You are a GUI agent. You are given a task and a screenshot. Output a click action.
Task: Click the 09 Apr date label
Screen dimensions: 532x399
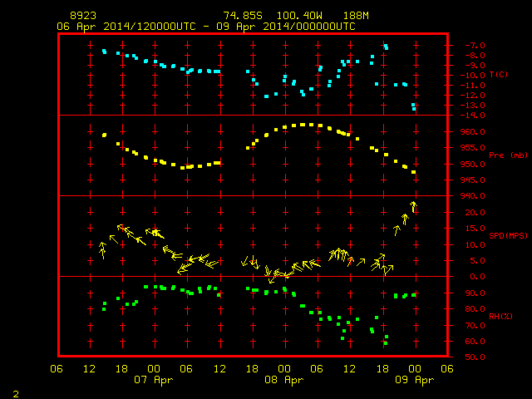[x=415, y=380]
